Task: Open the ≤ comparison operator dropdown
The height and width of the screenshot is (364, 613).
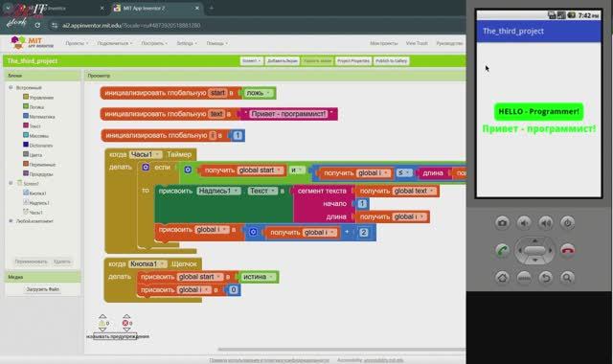Action: [x=404, y=172]
